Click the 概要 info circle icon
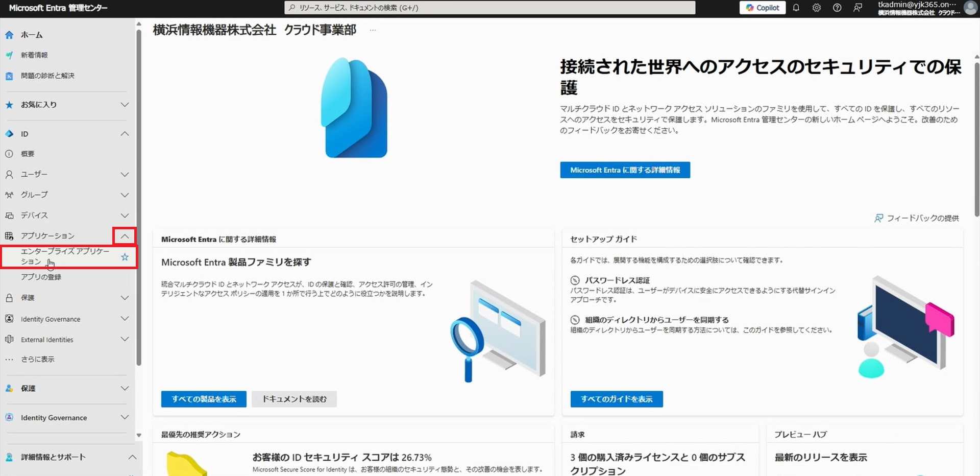 coord(9,154)
